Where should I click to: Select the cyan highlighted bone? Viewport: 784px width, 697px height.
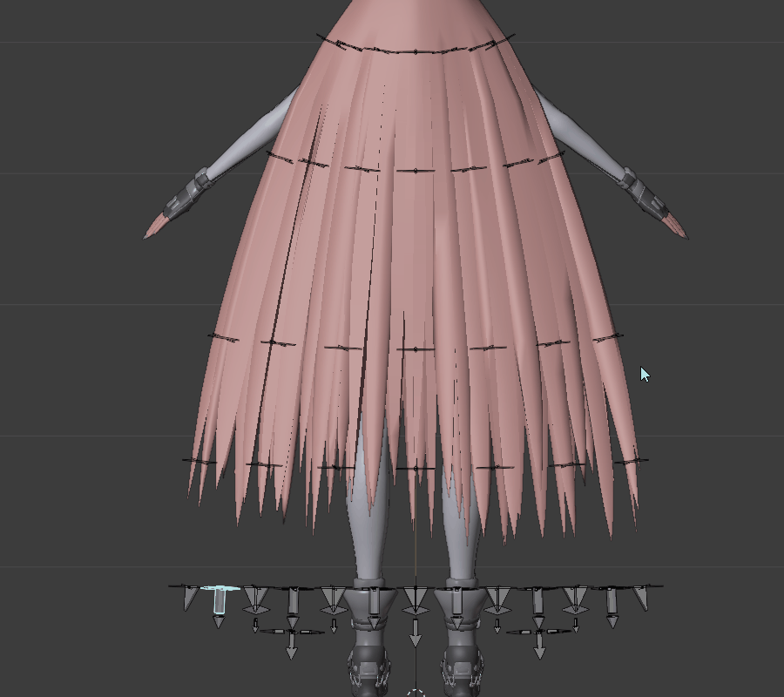[x=219, y=600]
